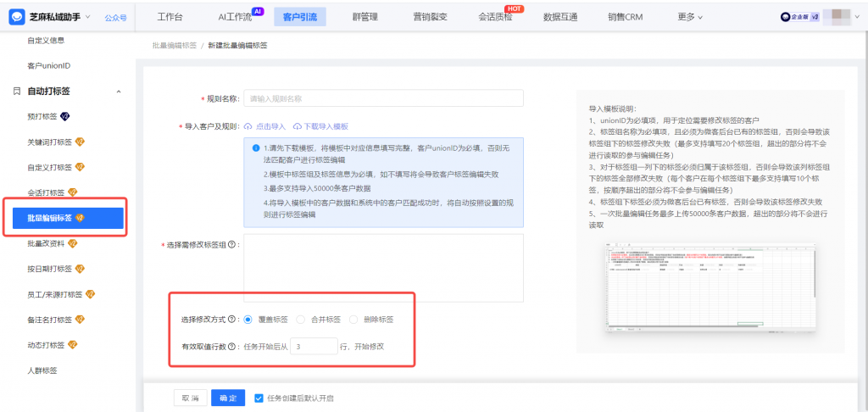The width and height of the screenshot is (868, 412).
Task: Click the diamond icon next to 员工/来源打标签
Action: tap(90, 294)
